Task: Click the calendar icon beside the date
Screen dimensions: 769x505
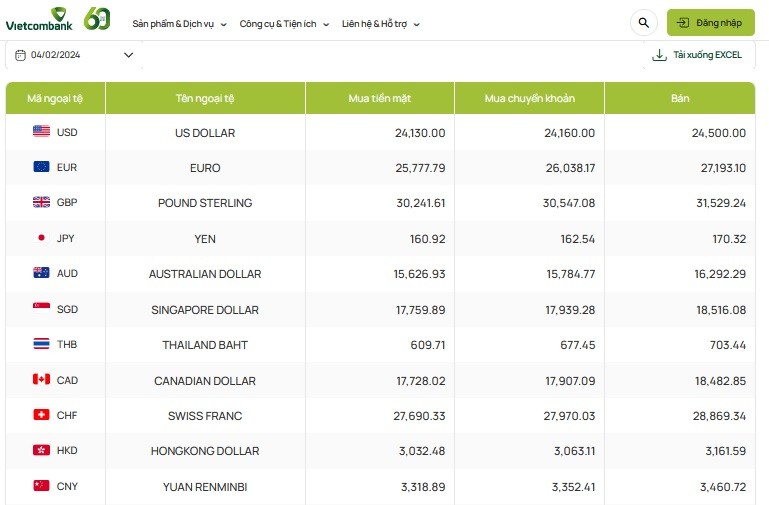Action: click(21, 55)
